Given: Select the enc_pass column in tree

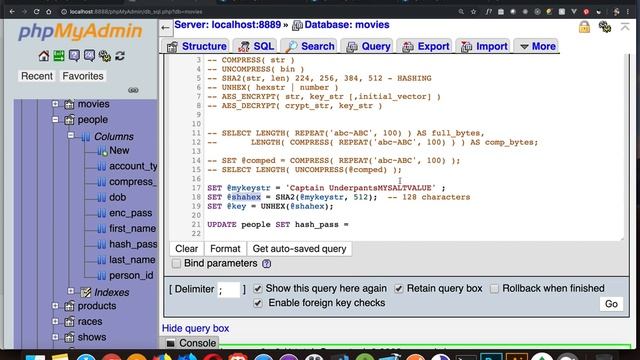Looking at the screenshot, I should point(130,213).
